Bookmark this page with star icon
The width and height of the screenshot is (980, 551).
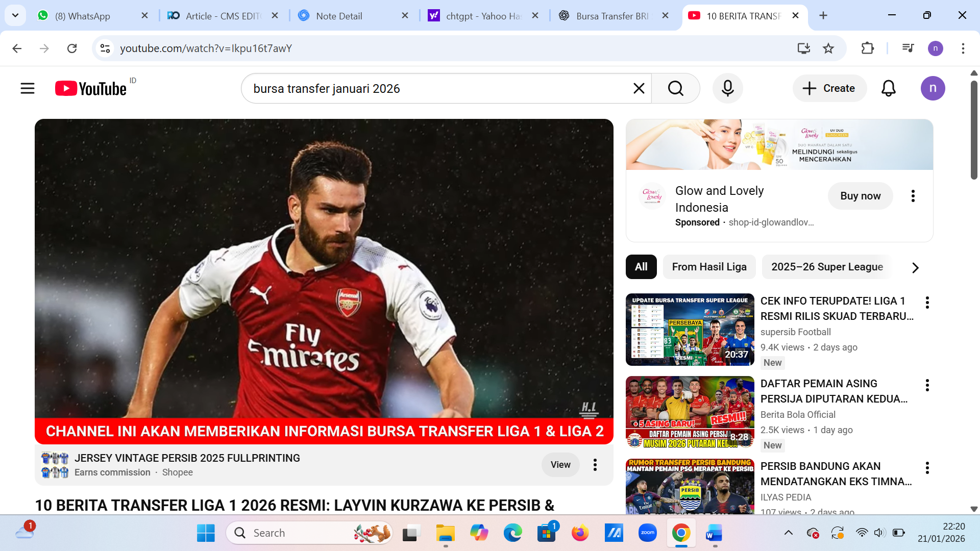pos(828,48)
